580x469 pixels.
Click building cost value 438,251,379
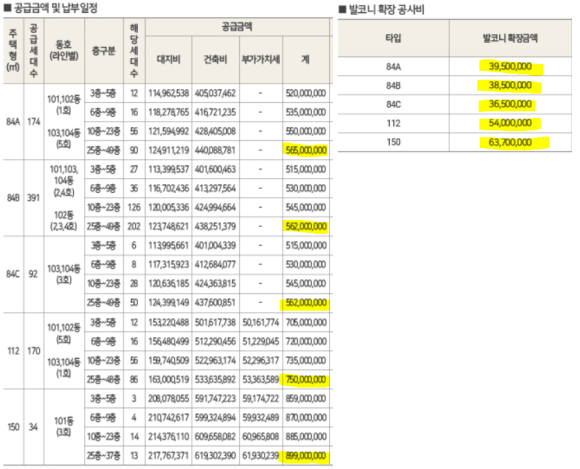coord(215,226)
